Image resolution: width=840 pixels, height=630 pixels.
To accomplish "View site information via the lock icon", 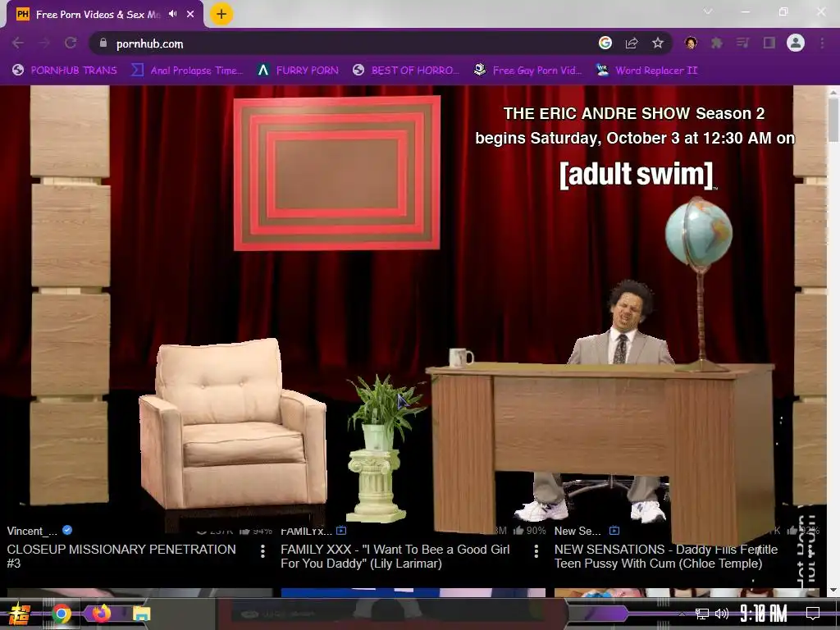I will (103, 43).
